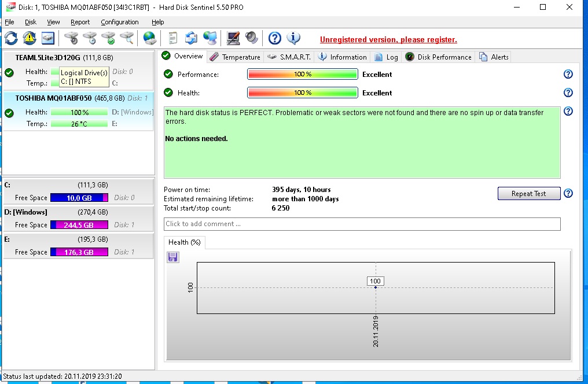
Task: Click the TOSHIBA Health 100 % bar
Action: 79,112
